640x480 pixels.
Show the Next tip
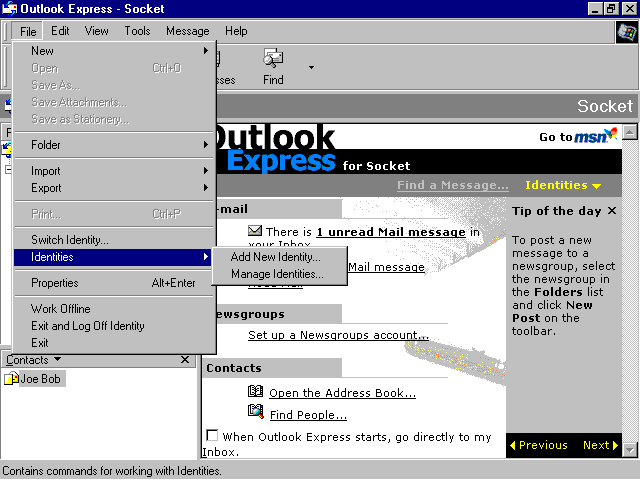[600, 445]
